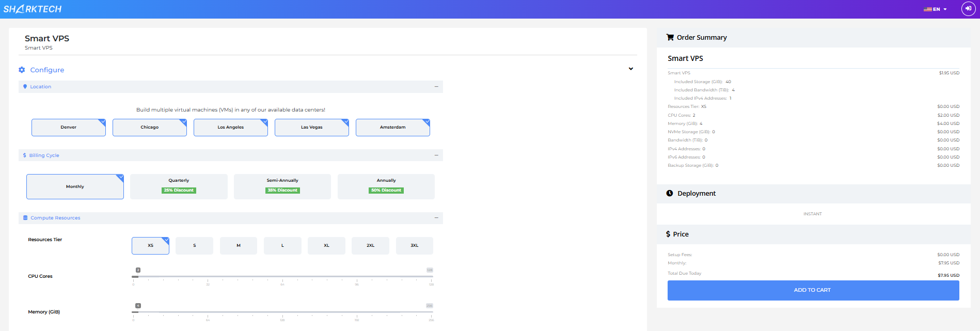980x331 pixels.
Task: Click the Billing Cycle section label
Action: [x=44, y=155]
